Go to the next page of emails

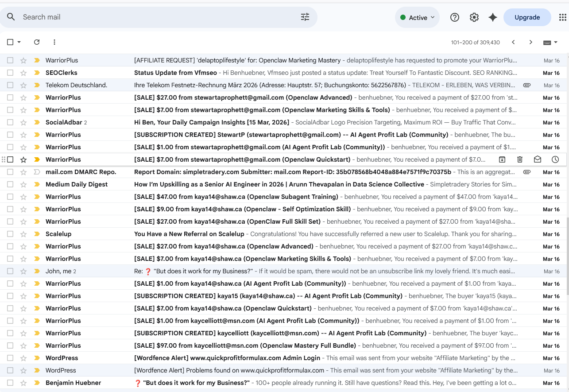click(x=530, y=42)
